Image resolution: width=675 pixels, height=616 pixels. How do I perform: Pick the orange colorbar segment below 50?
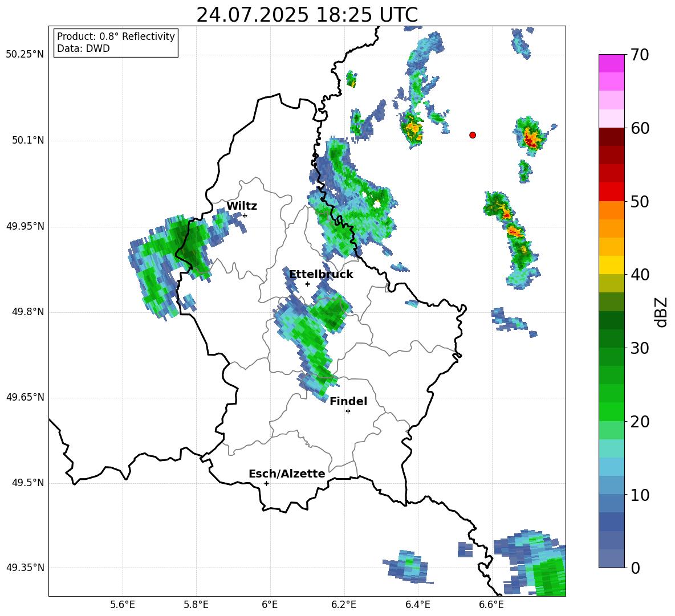[611, 210]
